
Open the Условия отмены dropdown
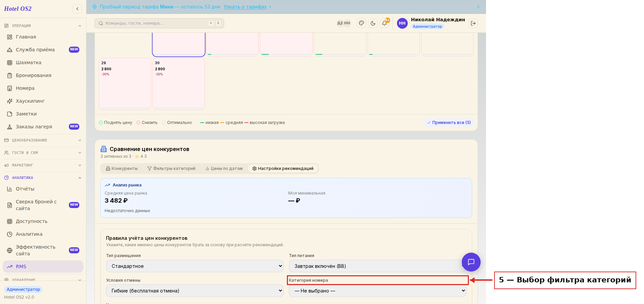tap(195, 291)
